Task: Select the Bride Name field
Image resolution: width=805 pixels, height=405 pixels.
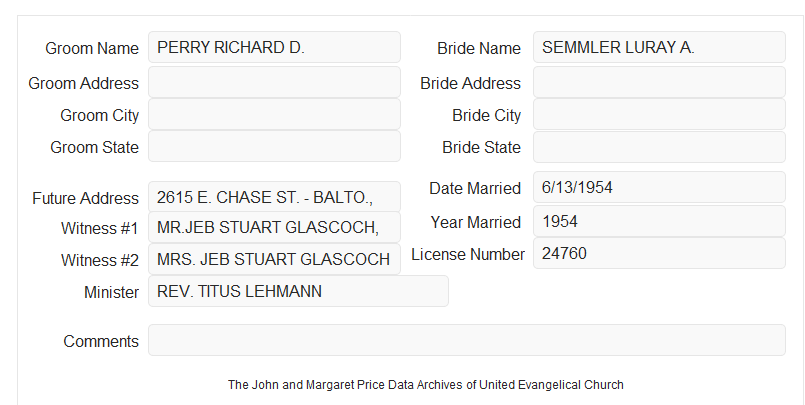Action: click(659, 47)
